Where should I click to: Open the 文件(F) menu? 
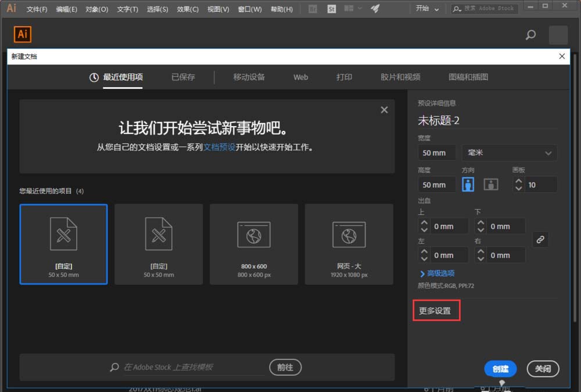click(x=37, y=9)
